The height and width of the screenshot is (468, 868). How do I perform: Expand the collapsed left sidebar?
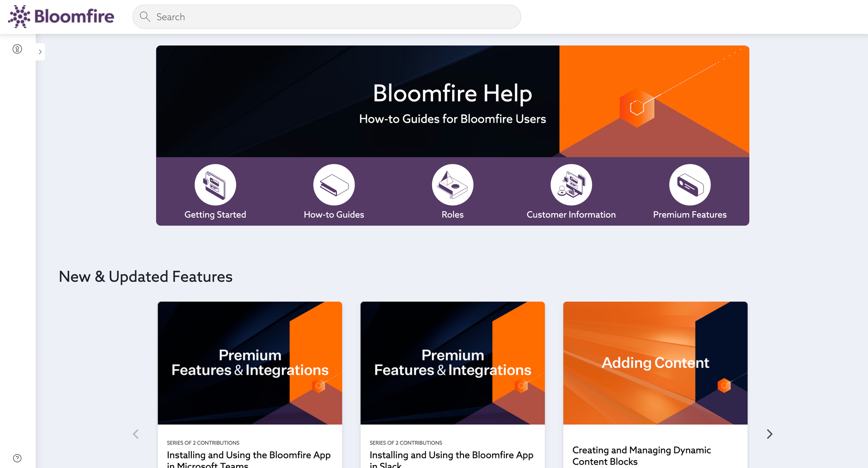[40, 51]
